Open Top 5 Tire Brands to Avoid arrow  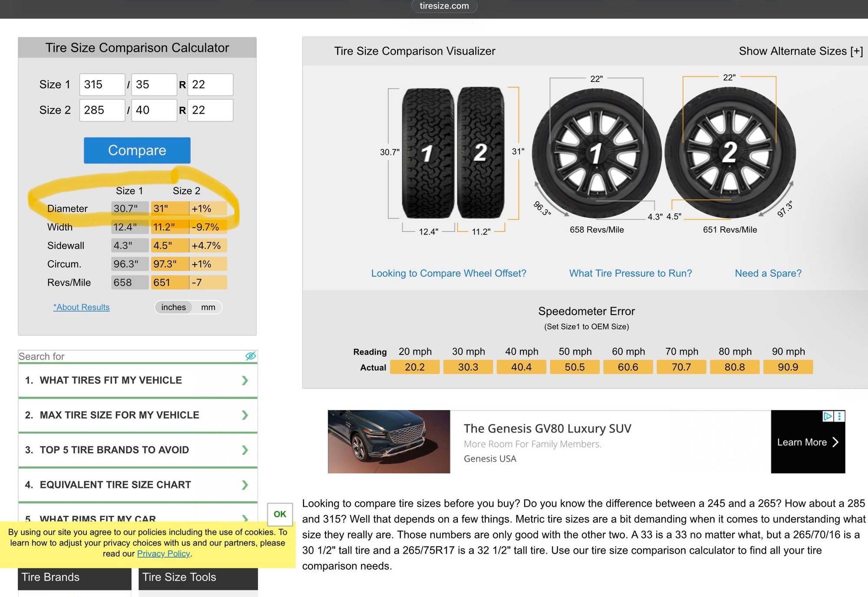click(x=245, y=450)
